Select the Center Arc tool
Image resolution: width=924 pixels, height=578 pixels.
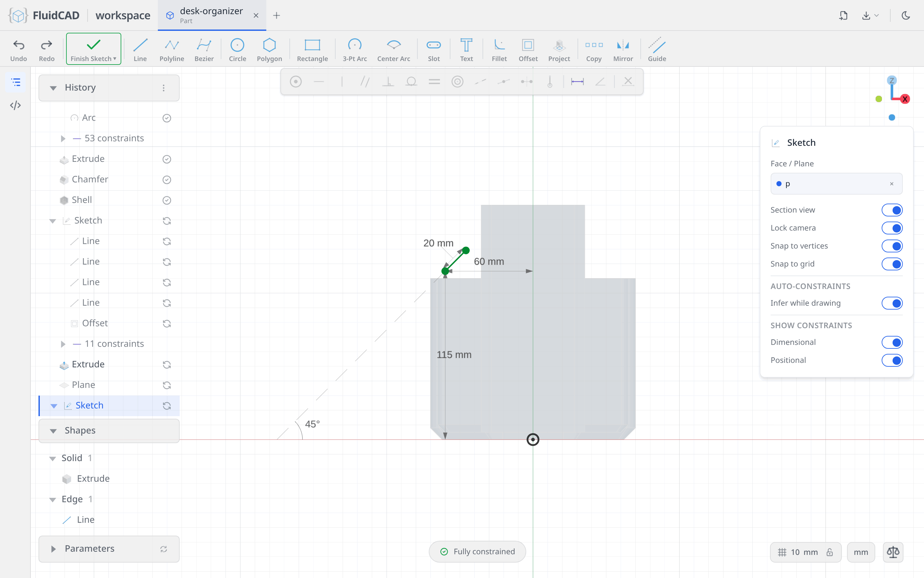coord(394,49)
